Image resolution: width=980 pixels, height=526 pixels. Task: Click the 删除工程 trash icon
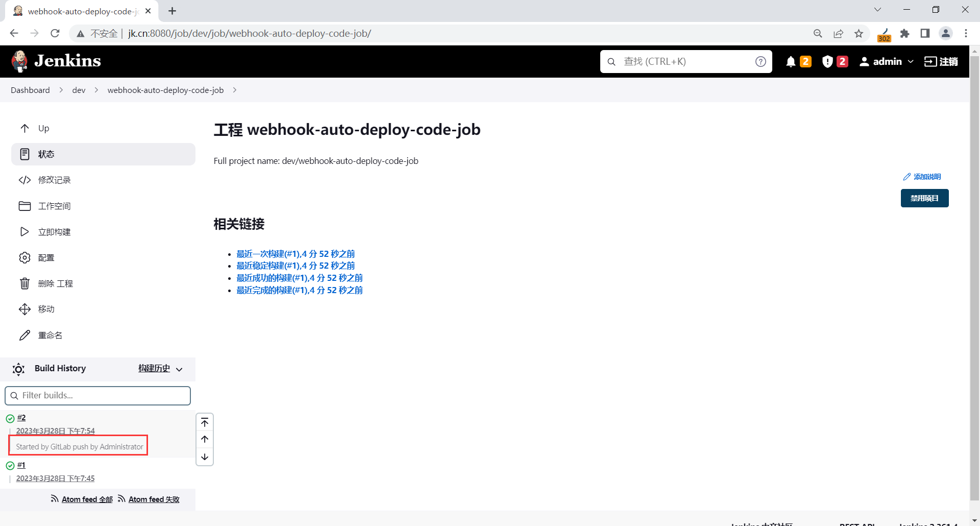coord(25,283)
